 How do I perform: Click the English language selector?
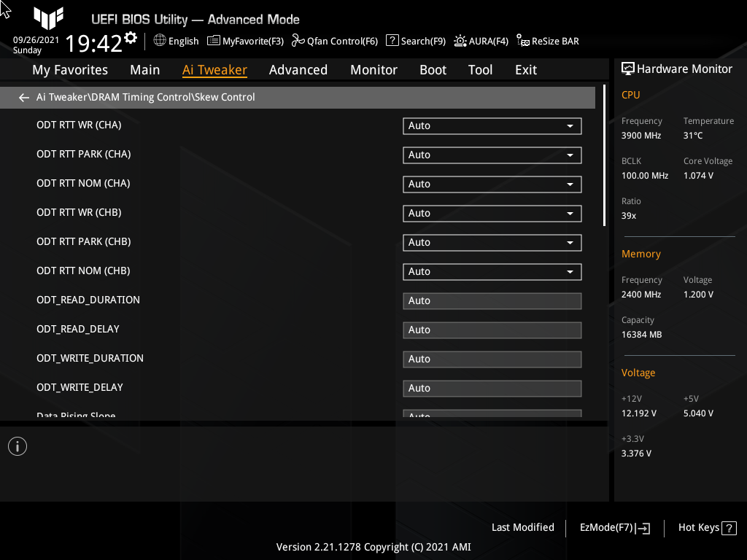pyautogui.click(x=176, y=41)
